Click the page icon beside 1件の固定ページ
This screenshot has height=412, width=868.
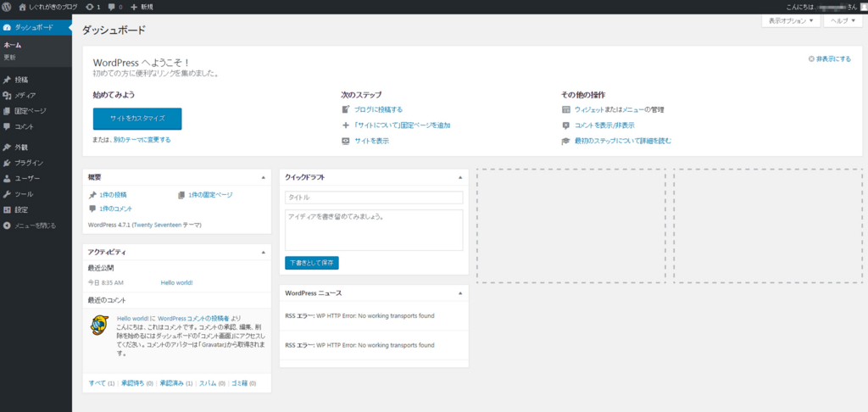point(181,195)
